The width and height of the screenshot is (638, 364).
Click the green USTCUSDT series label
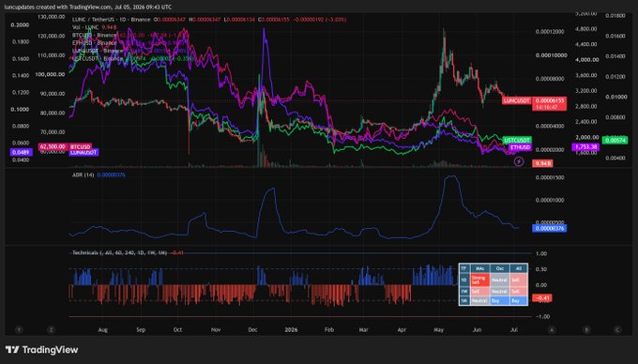coord(516,141)
